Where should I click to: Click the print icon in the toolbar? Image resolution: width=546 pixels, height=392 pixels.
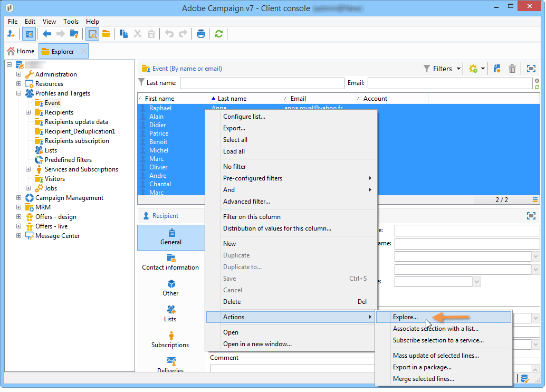pyautogui.click(x=201, y=34)
